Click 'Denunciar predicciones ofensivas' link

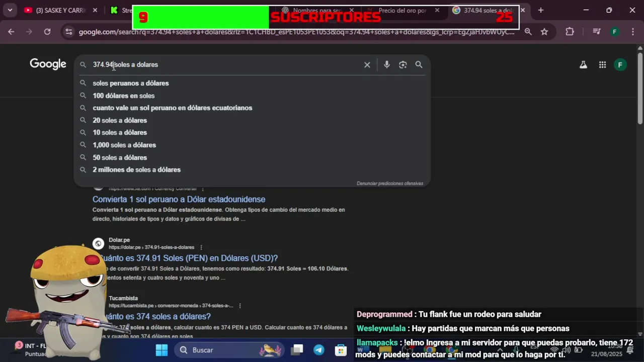coord(390,184)
